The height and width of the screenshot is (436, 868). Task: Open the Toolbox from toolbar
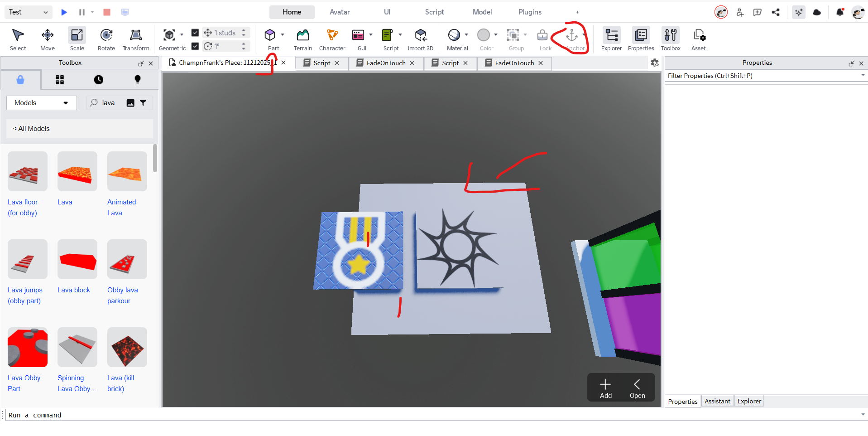[671, 39]
